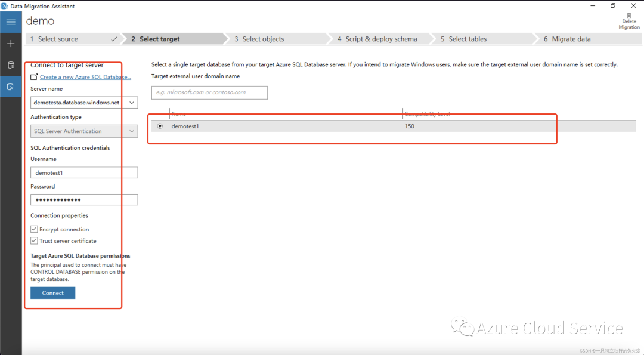The height and width of the screenshot is (355, 644).
Task: Click the demotest1 database name cell
Action: [x=185, y=126]
